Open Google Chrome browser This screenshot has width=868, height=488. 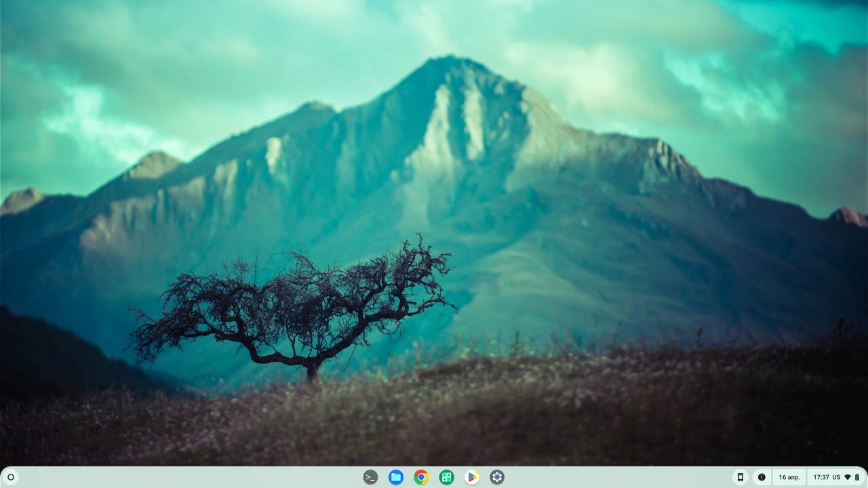point(421,477)
